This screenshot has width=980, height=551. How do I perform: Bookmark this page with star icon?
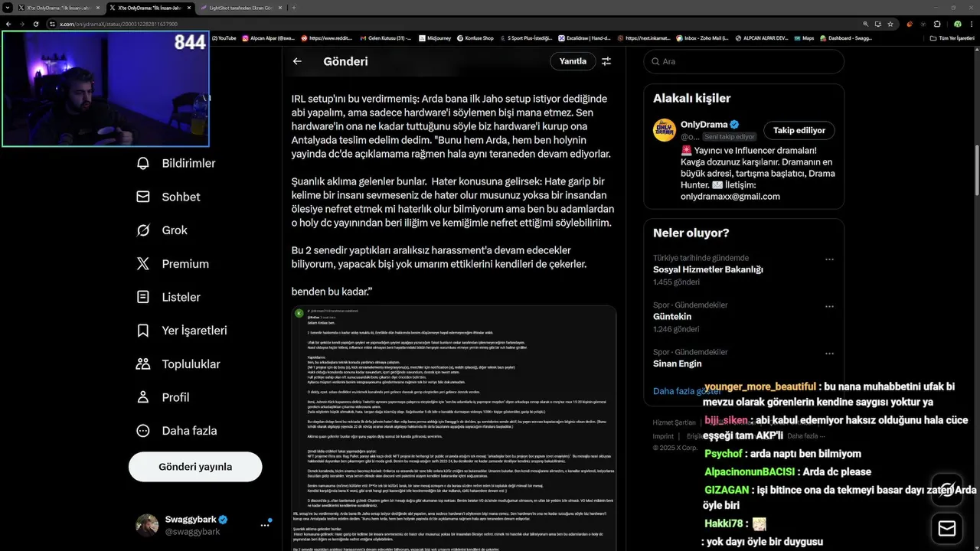(x=892, y=24)
